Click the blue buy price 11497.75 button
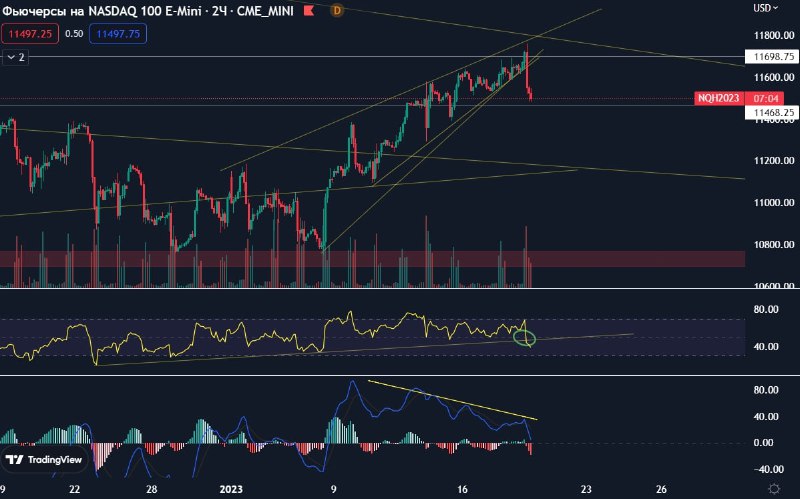The image size is (800, 499). coord(118,34)
